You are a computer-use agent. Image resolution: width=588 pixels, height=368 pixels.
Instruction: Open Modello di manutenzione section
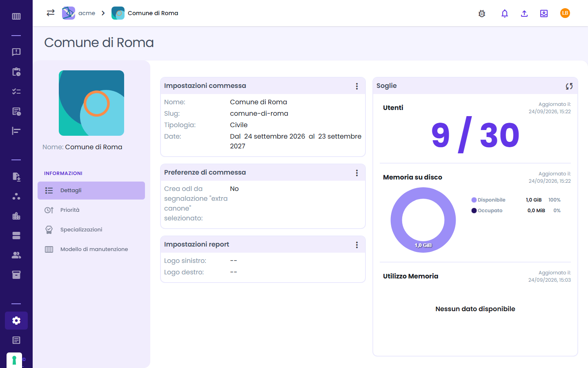[x=91, y=249]
